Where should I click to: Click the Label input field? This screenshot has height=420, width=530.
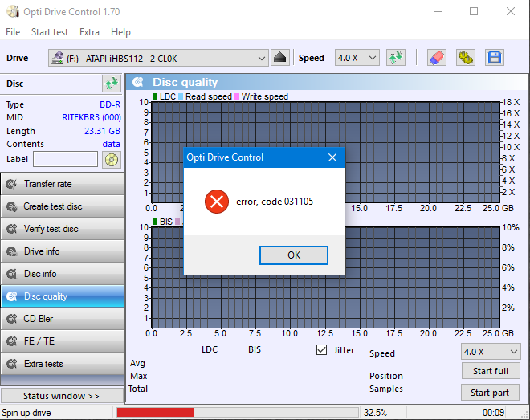(66, 159)
